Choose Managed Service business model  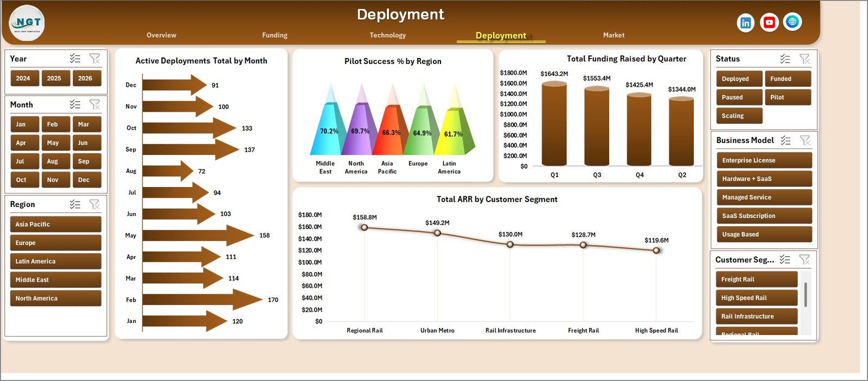(x=764, y=197)
